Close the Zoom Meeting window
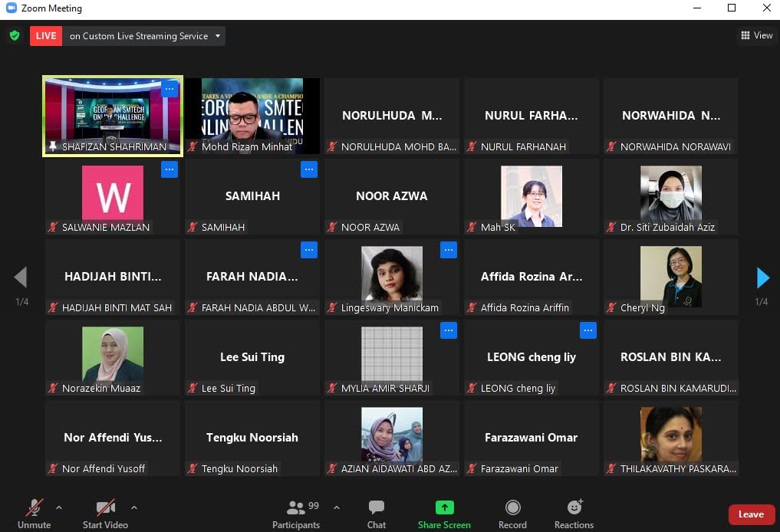Viewport: 780px width, 532px height. tap(766, 8)
